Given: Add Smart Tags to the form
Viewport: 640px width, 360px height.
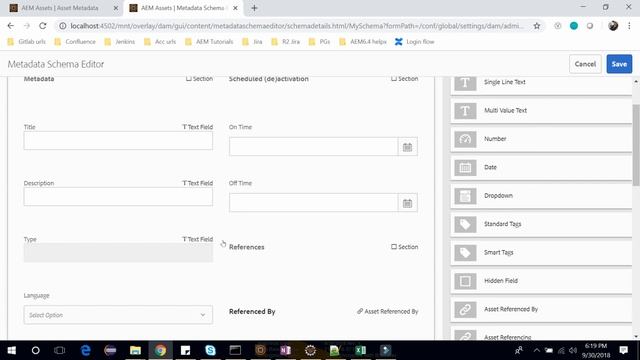Looking at the screenshot, I should point(541,253).
